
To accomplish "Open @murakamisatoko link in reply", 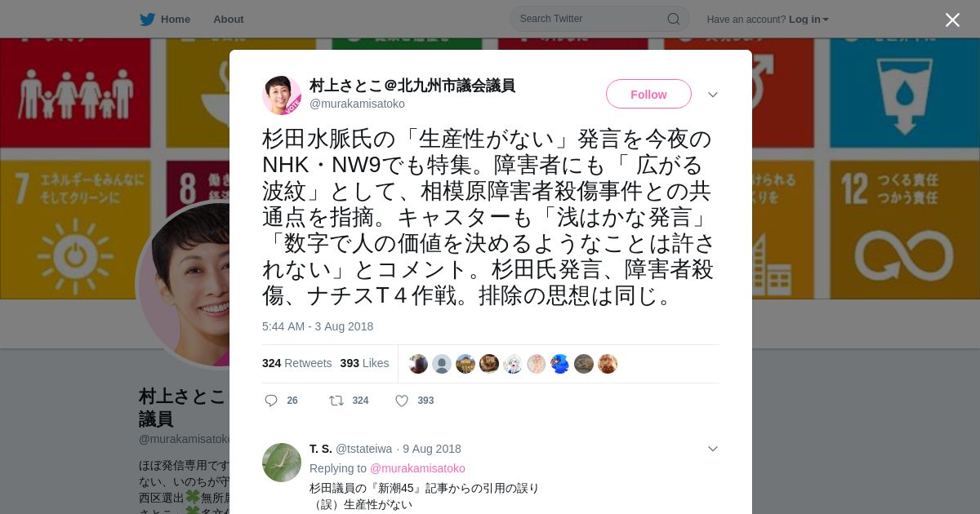I will 417,468.
